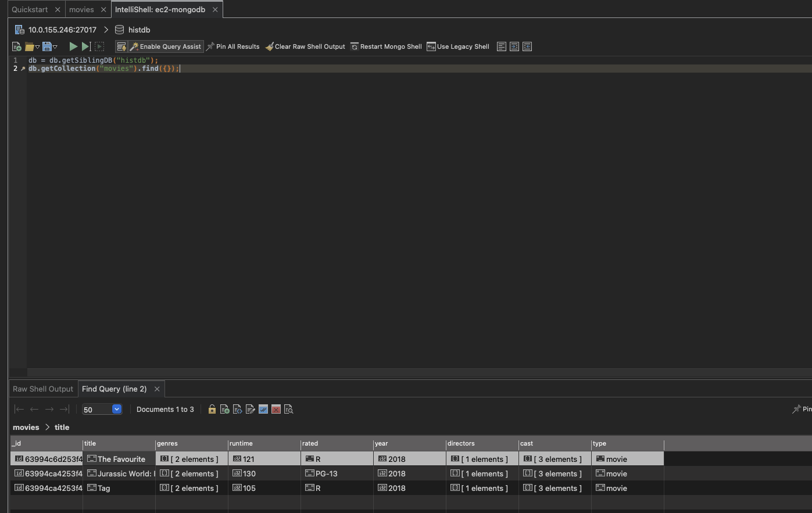Create a new script file icon
This screenshot has width=812, height=513.
pos(17,46)
